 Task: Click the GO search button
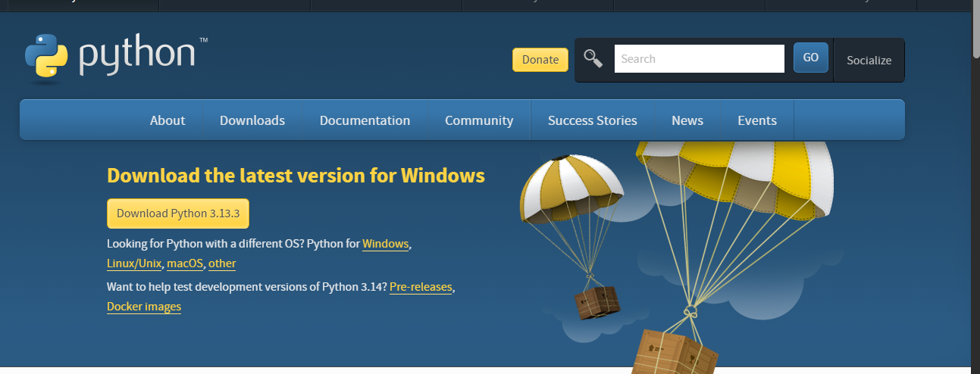coord(811,58)
